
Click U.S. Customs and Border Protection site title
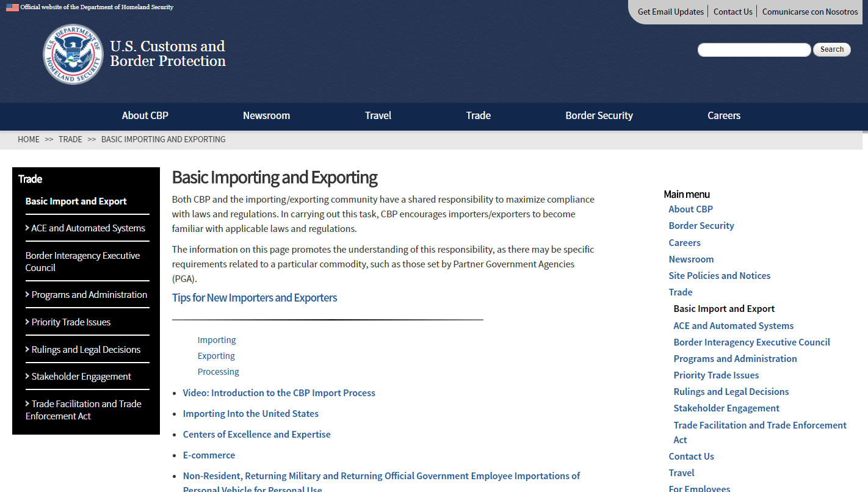click(168, 54)
